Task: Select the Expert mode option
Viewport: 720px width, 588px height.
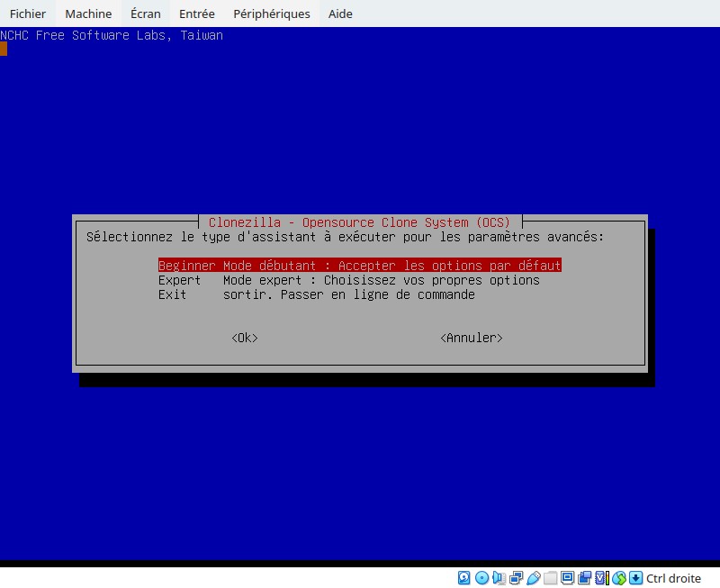Action: (x=349, y=280)
